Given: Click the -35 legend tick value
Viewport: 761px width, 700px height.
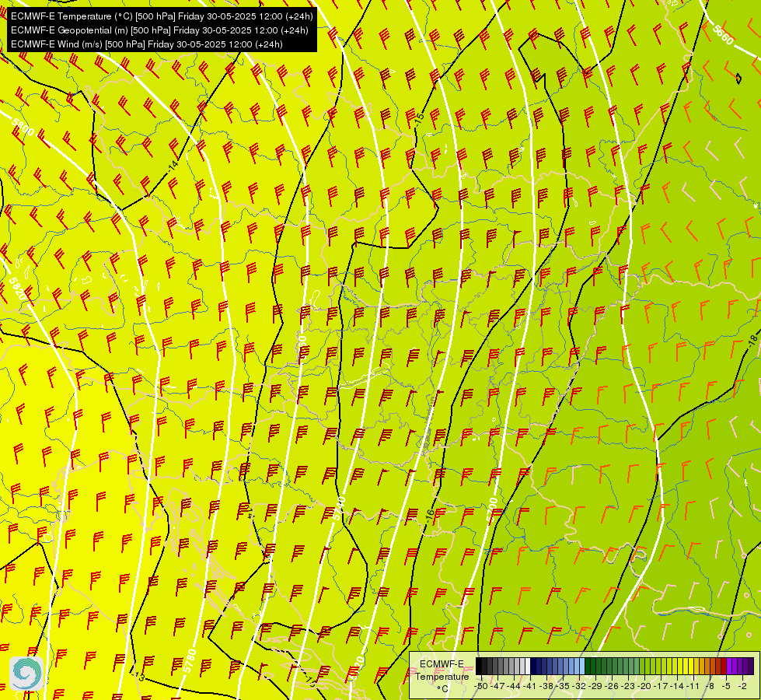Looking at the screenshot, I should coord(563,686).
